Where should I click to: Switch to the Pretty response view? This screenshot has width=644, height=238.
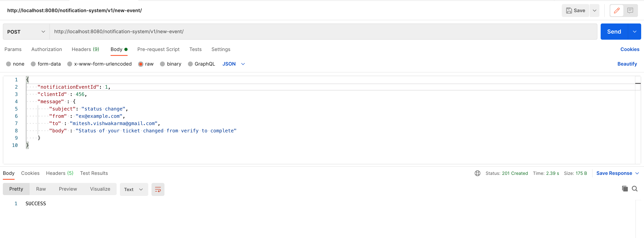click(16, 189)
